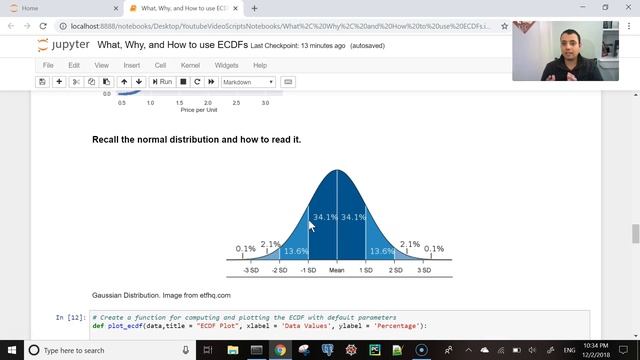Open the cell type Markdown dropdown
The width and height of the screenshot is (640, 360).
pos(248,82)
